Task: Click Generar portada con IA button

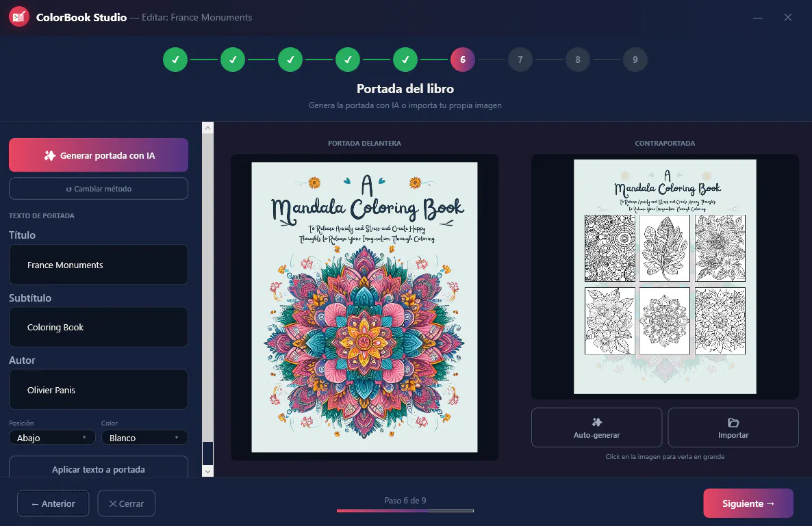Action: [99, 155]
